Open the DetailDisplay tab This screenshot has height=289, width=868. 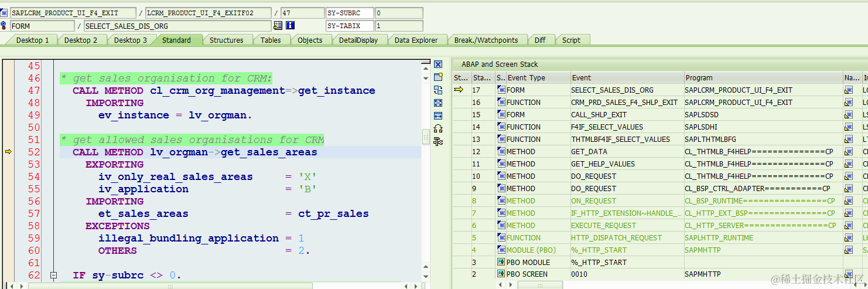point(358,40)
